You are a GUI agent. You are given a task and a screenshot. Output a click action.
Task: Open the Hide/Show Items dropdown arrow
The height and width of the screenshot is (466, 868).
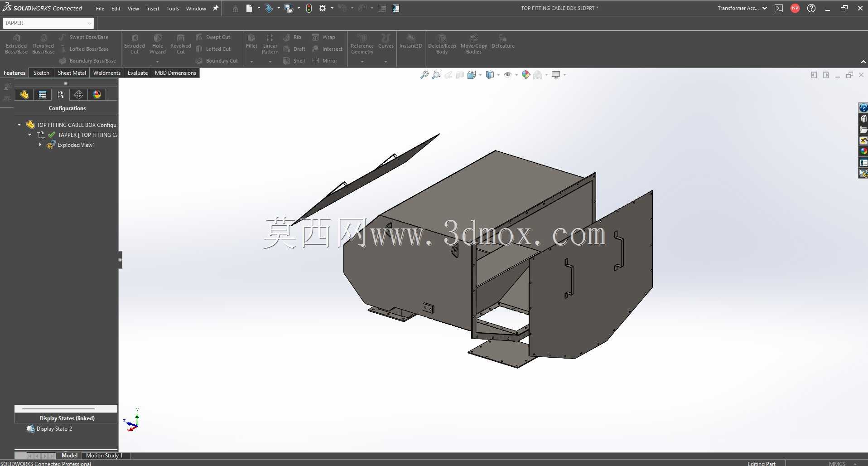pyautogui.click(x=516, y=75)
